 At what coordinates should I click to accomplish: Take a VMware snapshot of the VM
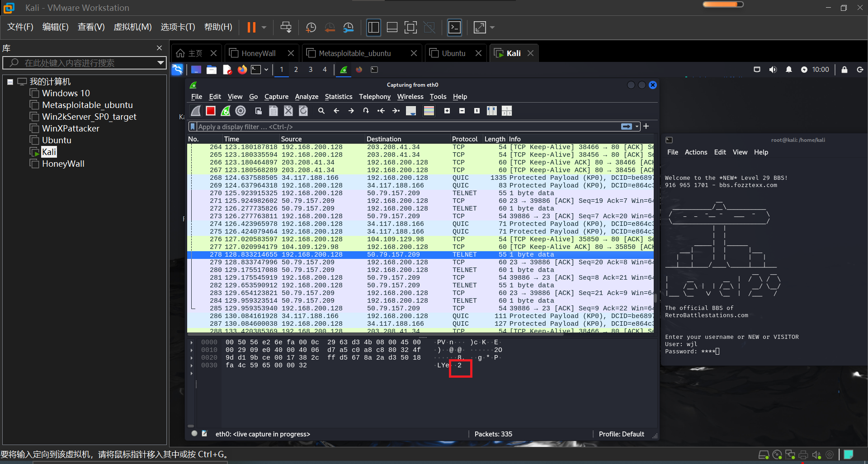311,28
